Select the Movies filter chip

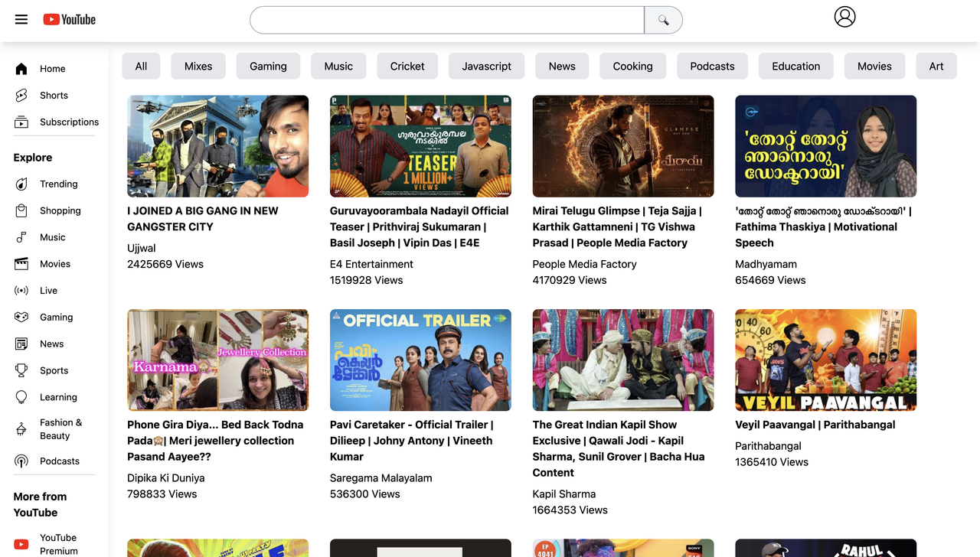[x=874, y=67]
